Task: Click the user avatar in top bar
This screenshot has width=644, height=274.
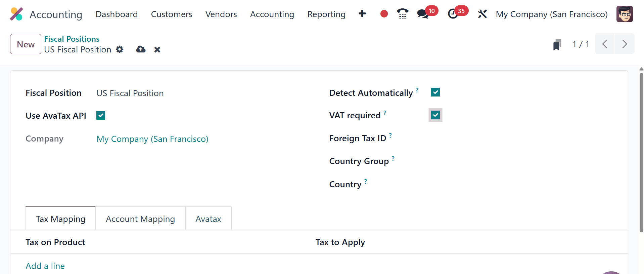Action: tap(625, 14)
